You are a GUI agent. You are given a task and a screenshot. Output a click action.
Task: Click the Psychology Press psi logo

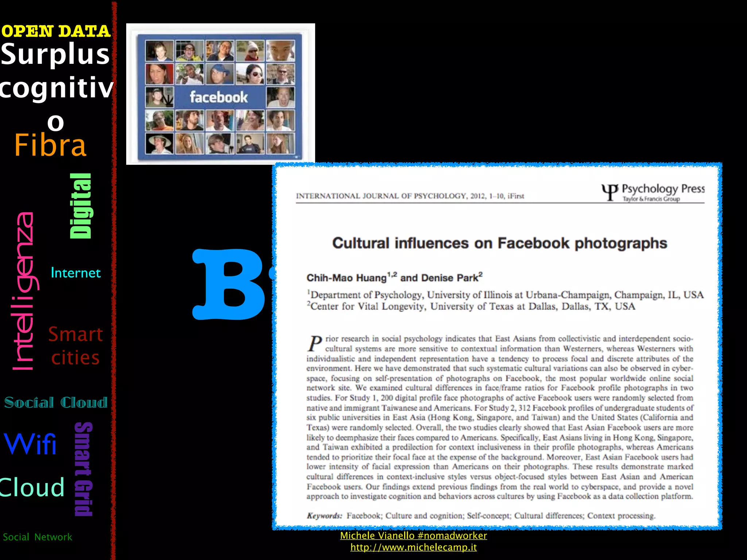click(609, 192)
